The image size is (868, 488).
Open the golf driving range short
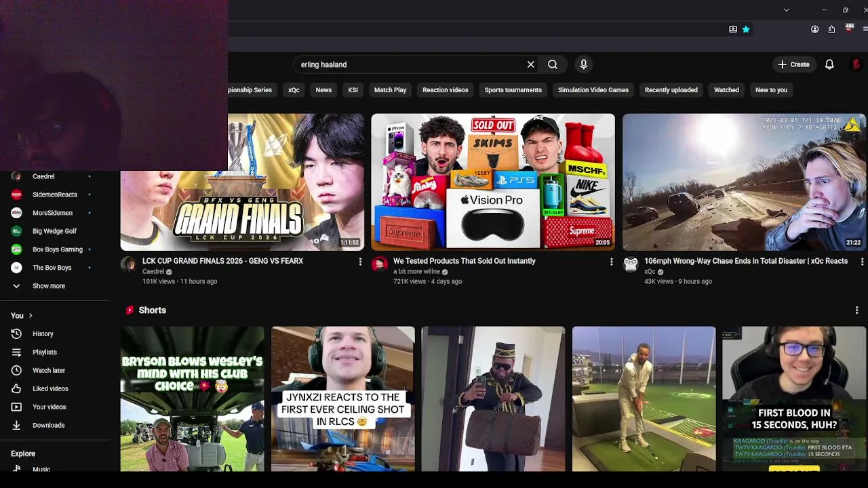[x=644, y=399]
